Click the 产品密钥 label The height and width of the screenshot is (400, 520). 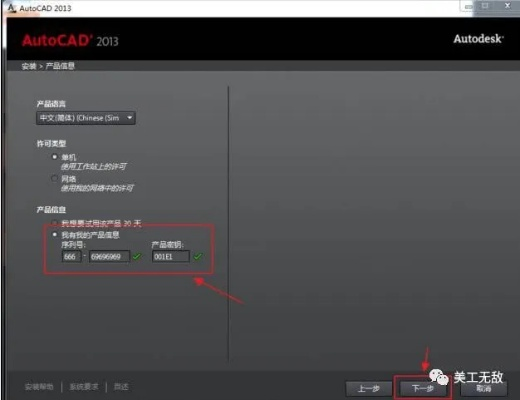[167, 245]
